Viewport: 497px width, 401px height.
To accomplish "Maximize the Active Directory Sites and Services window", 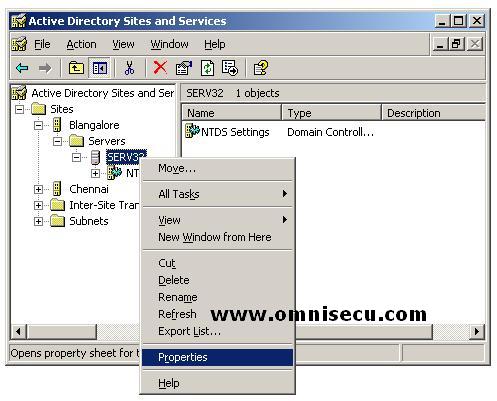I will pyautogui.click(x=459, y=21).
